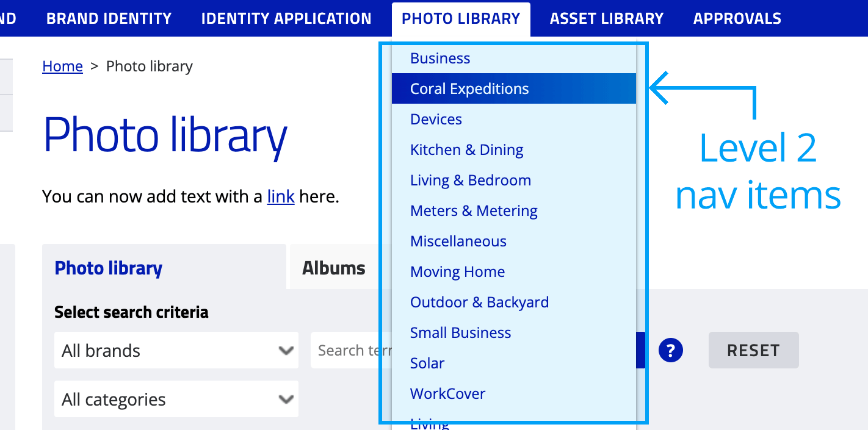The width and height of the screenshot is (868, 430).
Task: Choose Solar from the menu list
Action: [427, 363]
